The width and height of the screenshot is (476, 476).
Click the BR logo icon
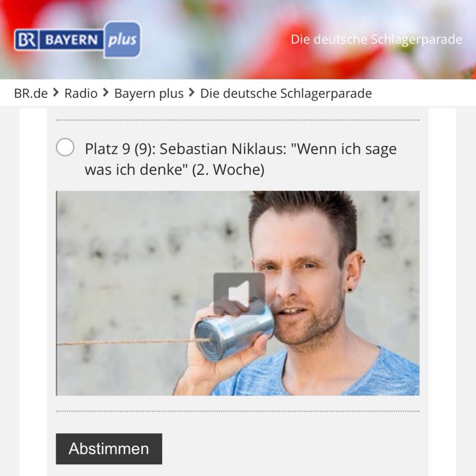[26, 40]
